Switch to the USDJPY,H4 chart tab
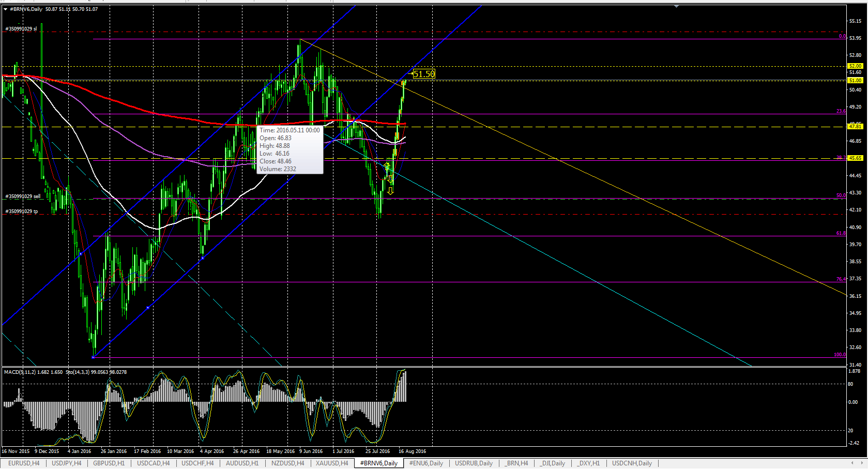The image size is (868, 469). click(x=67, y=463)
